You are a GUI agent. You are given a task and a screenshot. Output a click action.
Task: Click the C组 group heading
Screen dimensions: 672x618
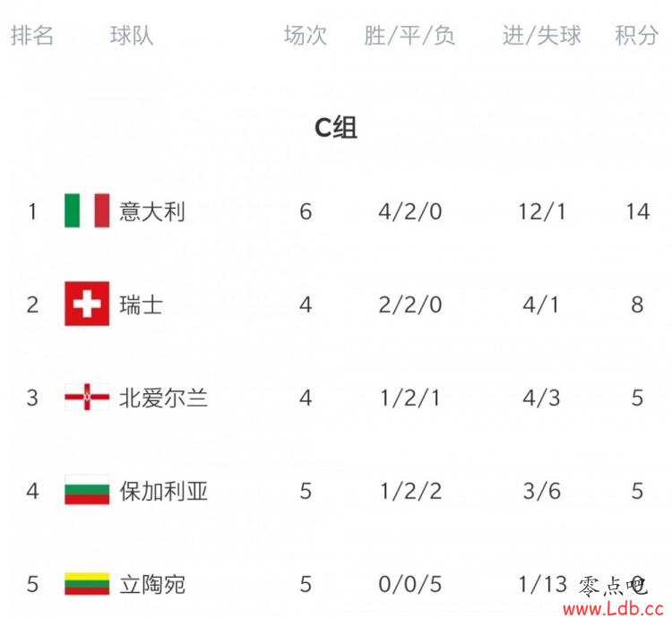[x=336, y=127]
